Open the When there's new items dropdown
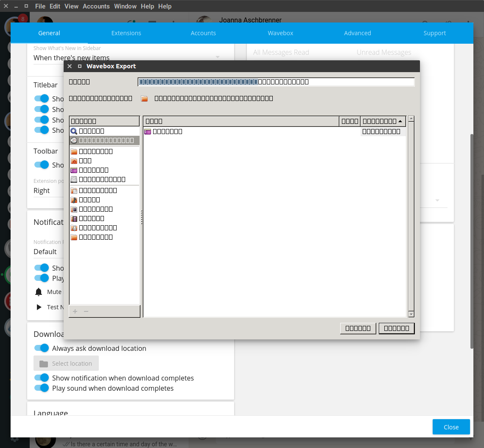Image resolution: width=484 pixels, height=448 pixels. [x=127, y=58]
